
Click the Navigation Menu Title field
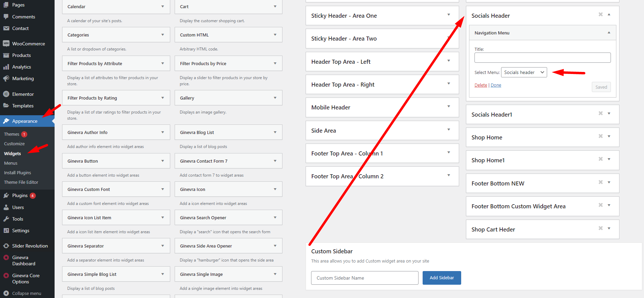click(542, 58)
